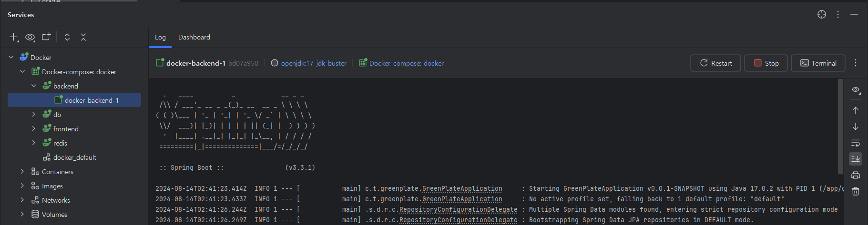Open the View Options eye icon
Image resolution: width=868 pixels, height=225 pixels.
pos(30,37)
